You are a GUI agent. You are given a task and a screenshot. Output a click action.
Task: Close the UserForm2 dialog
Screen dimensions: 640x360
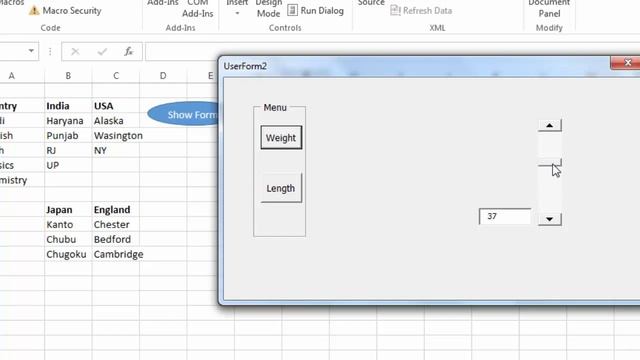[627, 63]
